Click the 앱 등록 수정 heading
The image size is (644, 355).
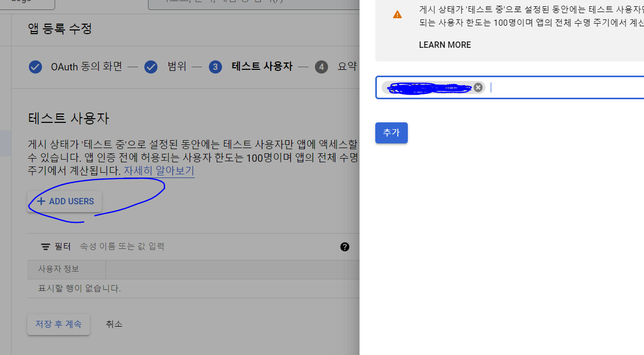60,28
